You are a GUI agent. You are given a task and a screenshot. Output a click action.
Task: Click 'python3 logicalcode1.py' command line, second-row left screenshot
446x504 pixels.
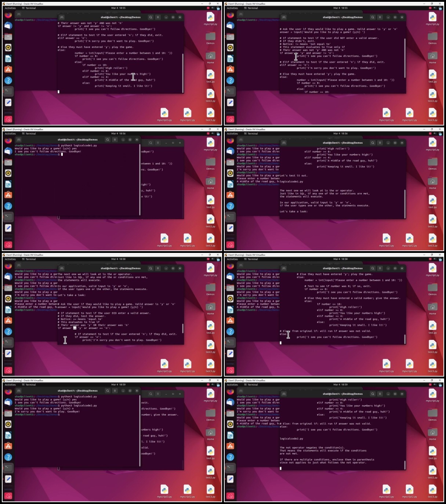79,145
